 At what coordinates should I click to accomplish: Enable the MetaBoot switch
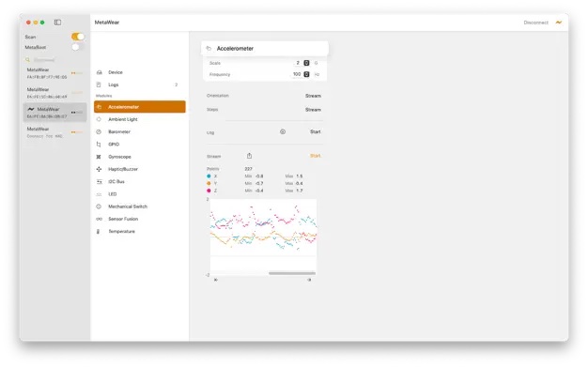[x=78, y=47]
